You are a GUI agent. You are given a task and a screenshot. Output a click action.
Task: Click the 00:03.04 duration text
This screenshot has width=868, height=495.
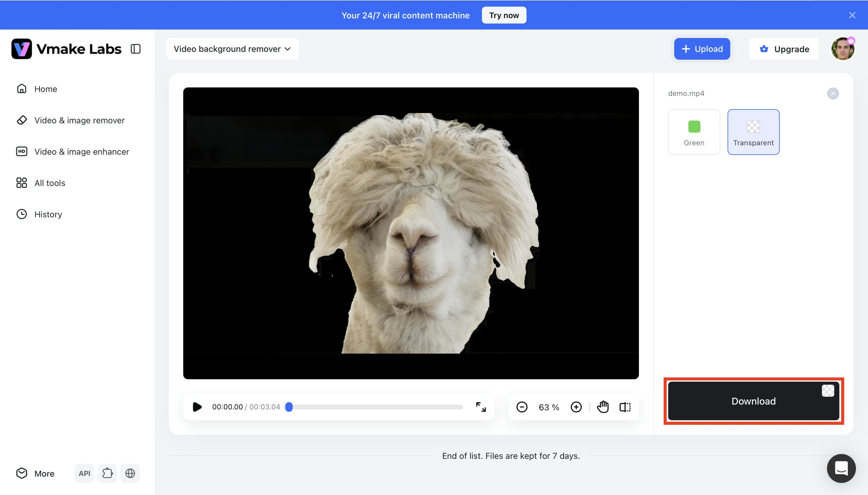(265, 407)
